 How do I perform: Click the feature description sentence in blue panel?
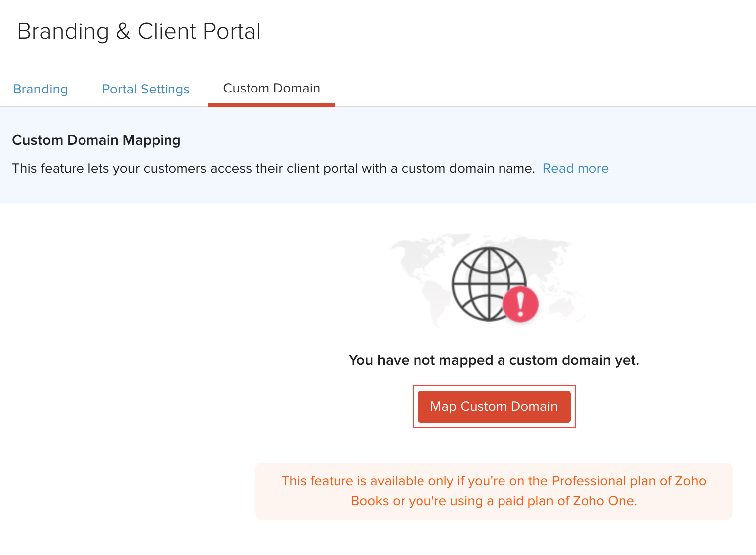273,168
